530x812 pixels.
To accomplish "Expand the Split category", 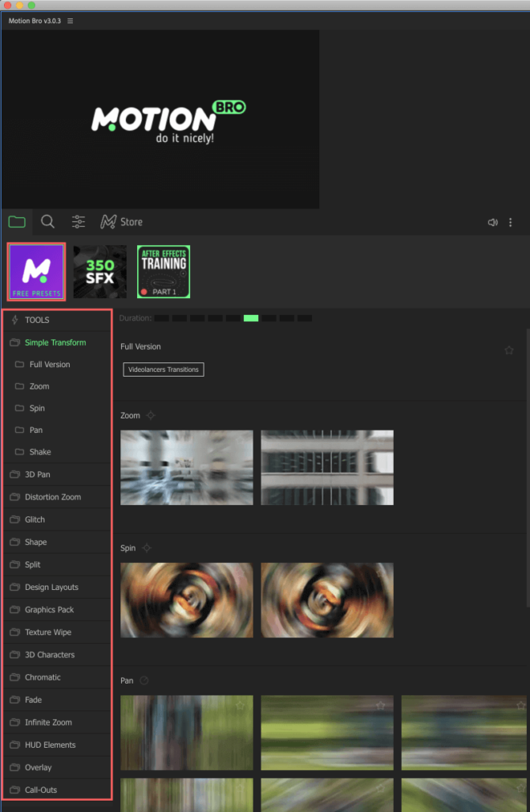I will (57, 565).
